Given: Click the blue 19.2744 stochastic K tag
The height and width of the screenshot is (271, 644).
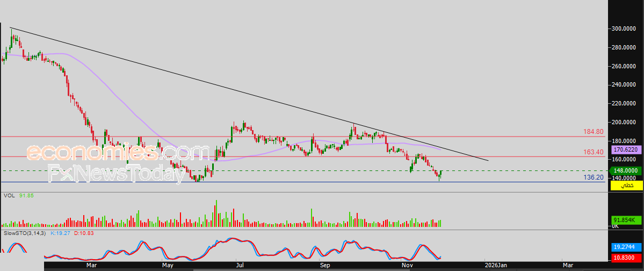Looking at the screenshot, I should click(624, 247).
